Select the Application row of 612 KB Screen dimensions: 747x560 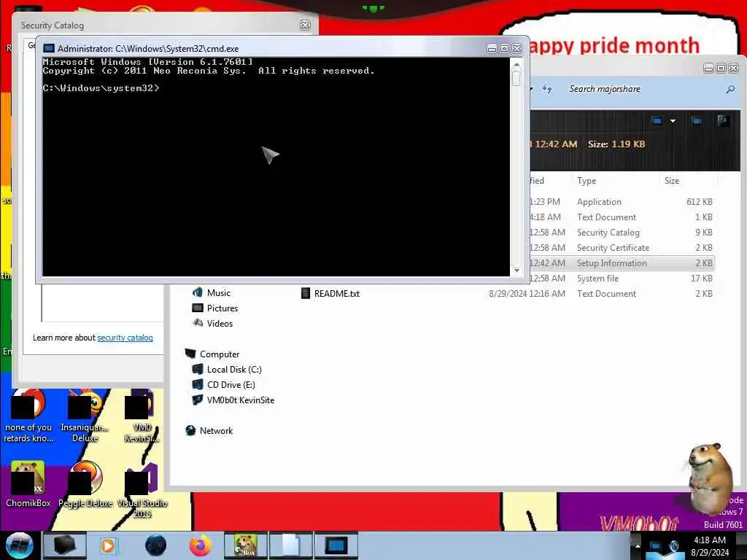(x=622, y=202)
